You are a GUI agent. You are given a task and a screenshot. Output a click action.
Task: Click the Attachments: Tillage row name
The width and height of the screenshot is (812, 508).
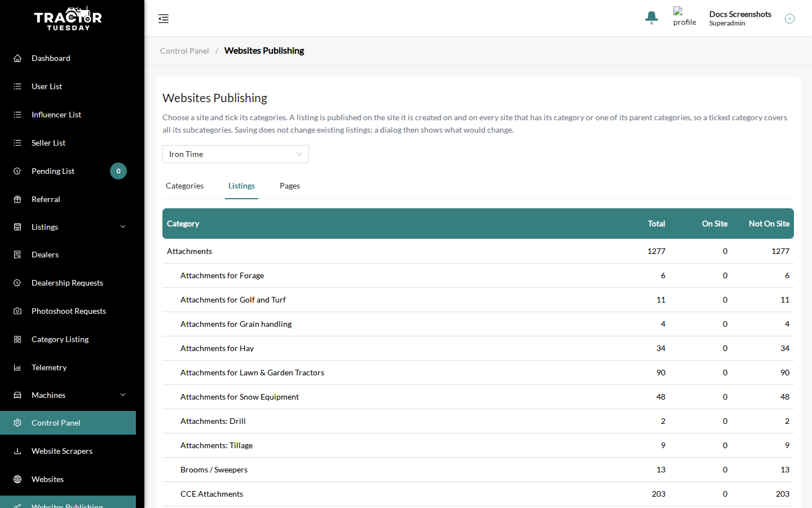click(x=217, y=445)
